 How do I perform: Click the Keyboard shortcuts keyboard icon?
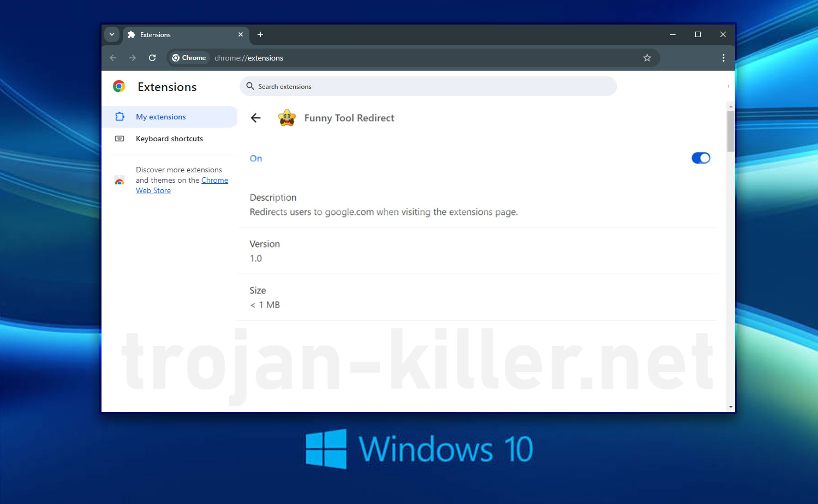pyautogui.click(x=120, y=139)
